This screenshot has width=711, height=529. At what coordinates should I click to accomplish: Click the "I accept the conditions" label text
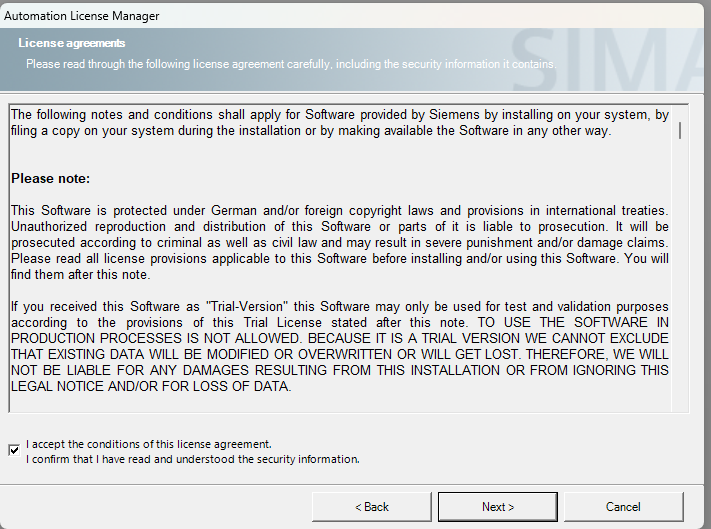pyautogui.click(x=149, y=444)
